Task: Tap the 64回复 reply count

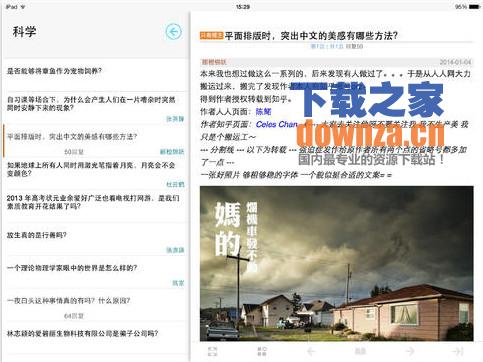Action: pyautogui.click(x=74, y=316)
